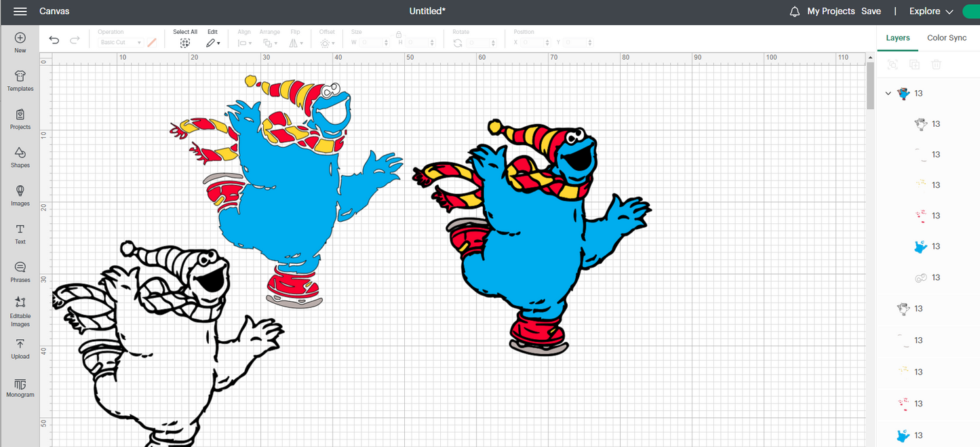Open the Upload tool
This screenshot has width=980, height=447.
pos(20,348)
